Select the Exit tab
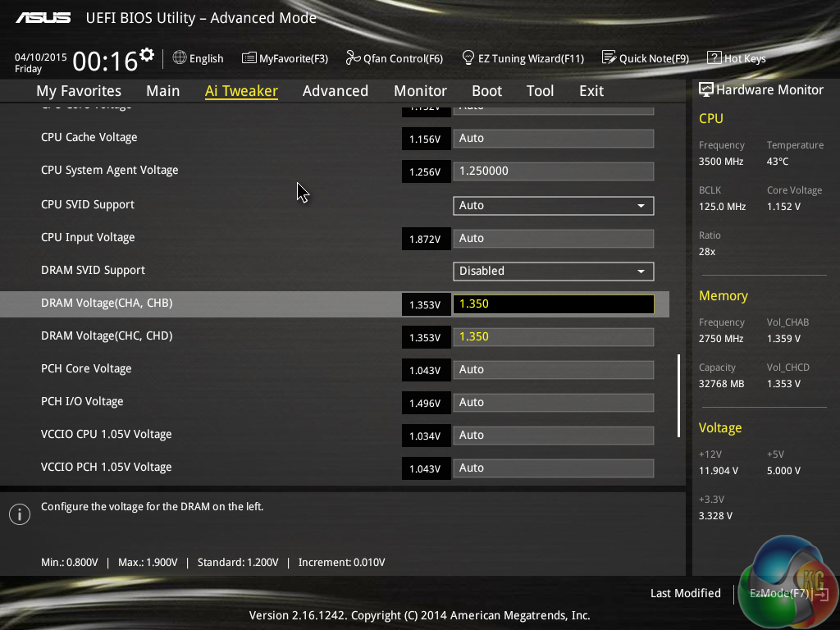 tap(591, 90)
